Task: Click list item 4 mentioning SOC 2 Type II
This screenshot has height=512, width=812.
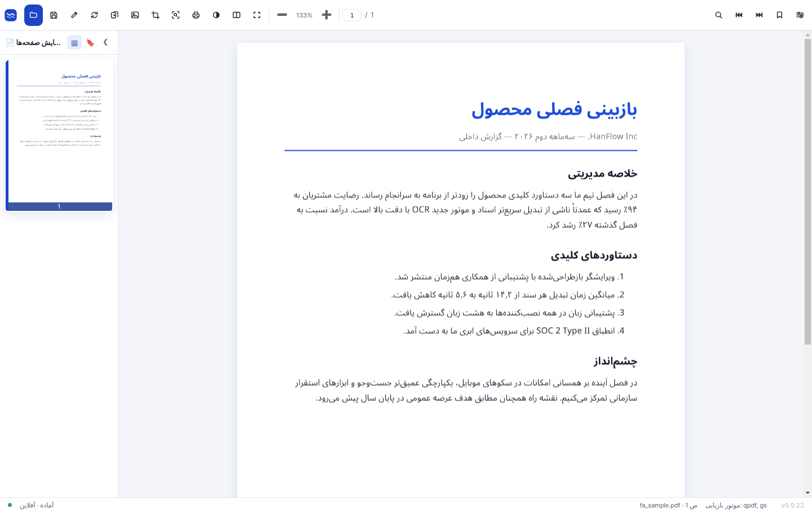Action: pyautogui.click(x=514, y=331)
